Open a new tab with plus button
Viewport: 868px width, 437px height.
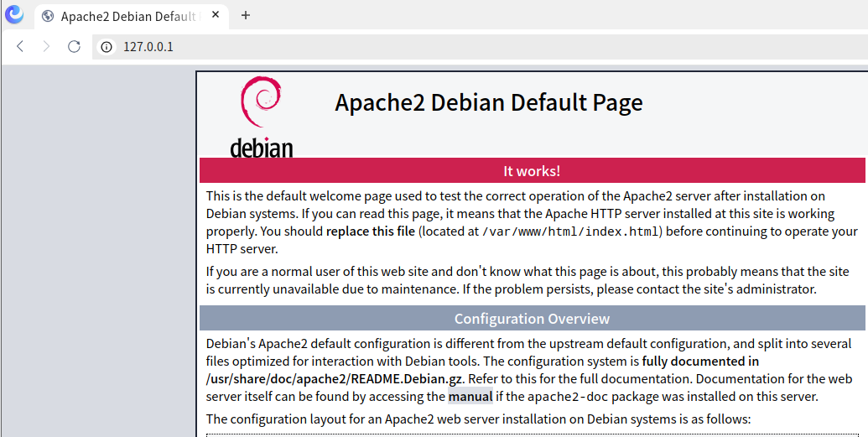click(246, 15)
